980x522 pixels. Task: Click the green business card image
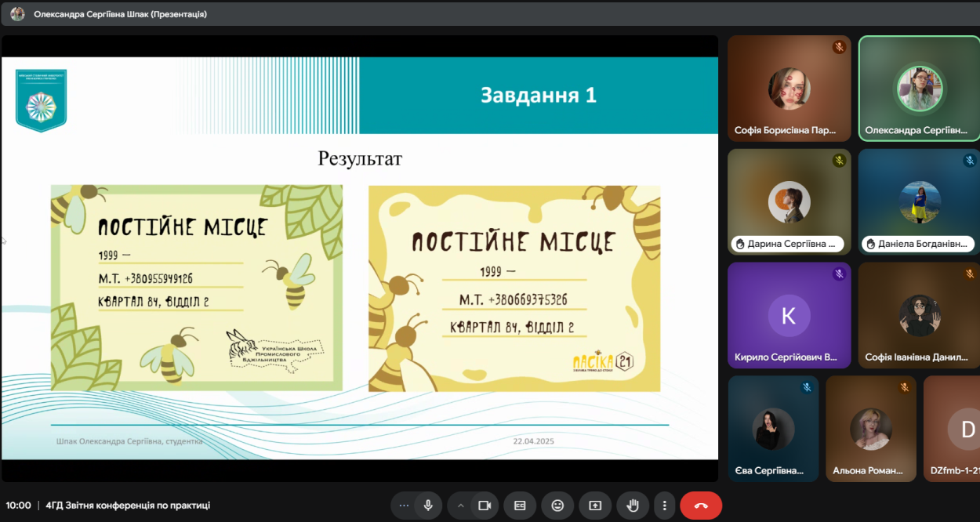(197, 288)
